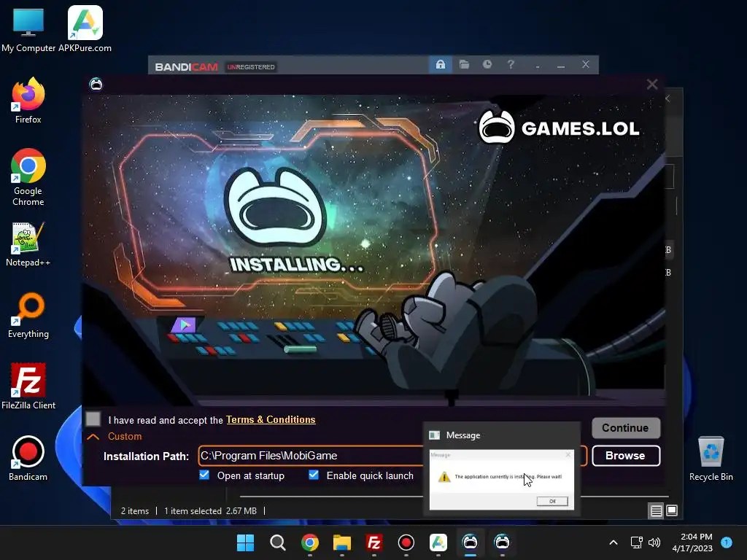Click the Message thumbnail preview title

pos(463,435)
